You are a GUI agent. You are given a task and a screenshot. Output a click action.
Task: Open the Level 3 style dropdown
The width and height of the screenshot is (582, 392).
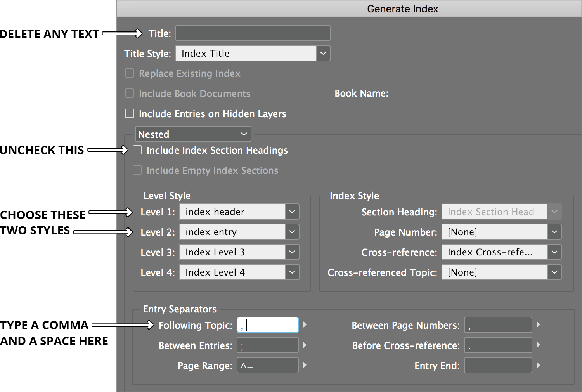292,252
